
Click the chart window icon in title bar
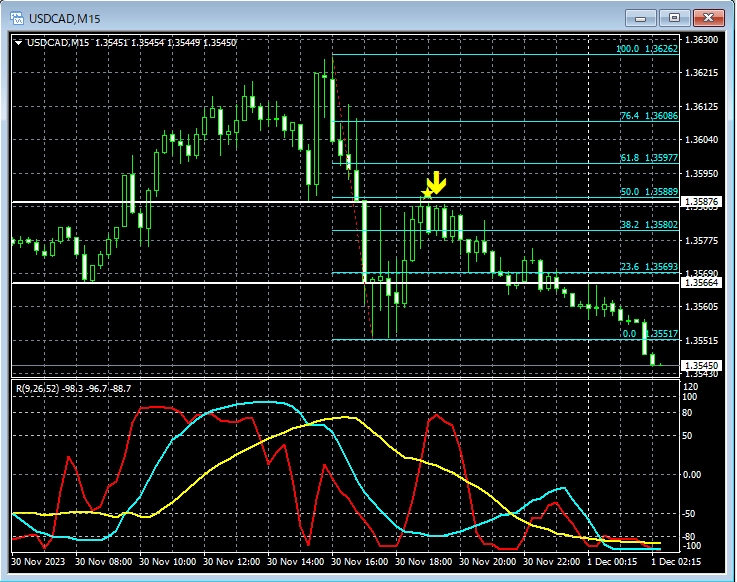click(17, 17)
